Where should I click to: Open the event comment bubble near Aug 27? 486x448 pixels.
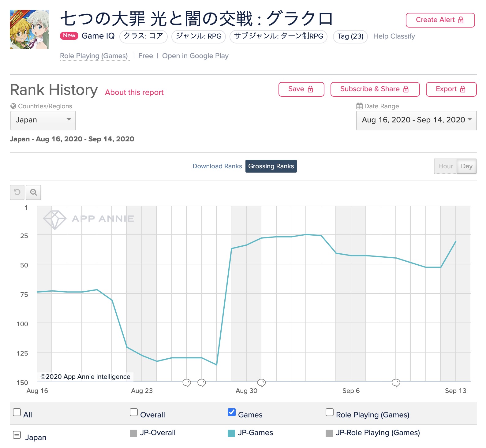202,383
